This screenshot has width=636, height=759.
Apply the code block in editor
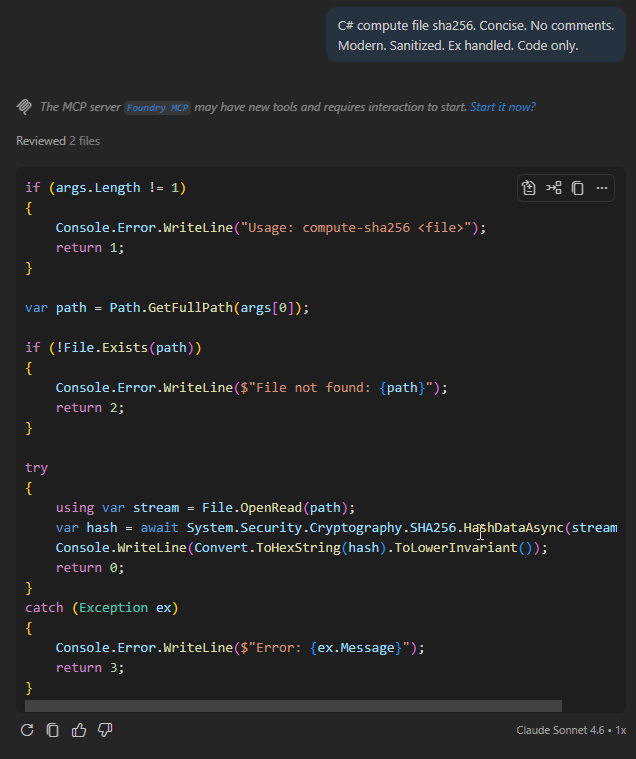pos(529,188)
